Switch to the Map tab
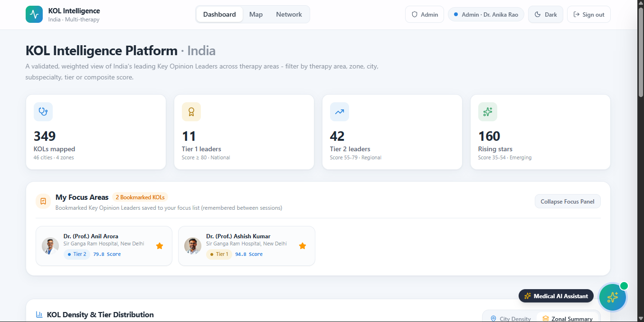 (x=256, y=14)
